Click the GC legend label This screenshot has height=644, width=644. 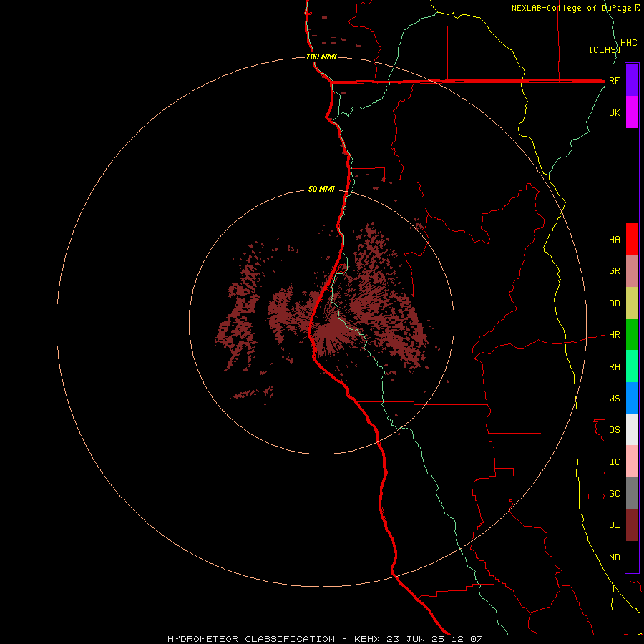pyautogui.click(x=614, y=493)
